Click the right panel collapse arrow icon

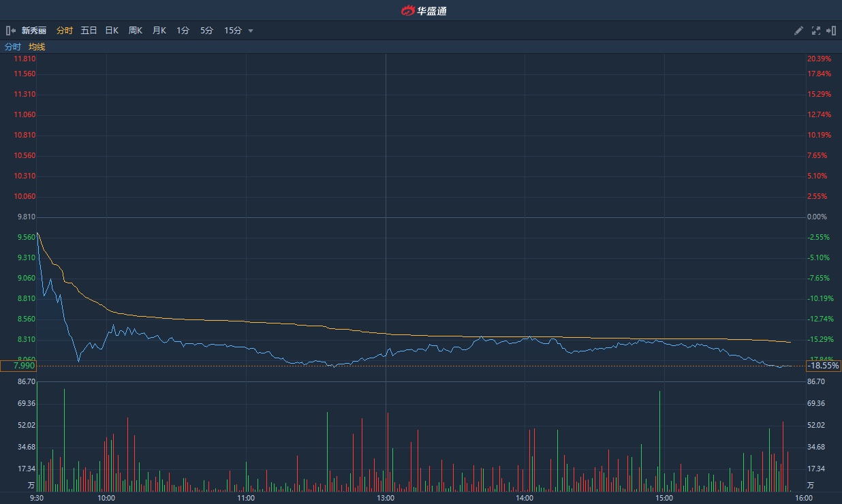click(x=831, y=31)
